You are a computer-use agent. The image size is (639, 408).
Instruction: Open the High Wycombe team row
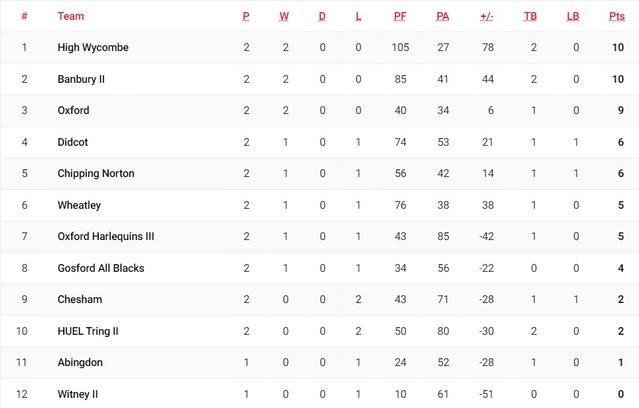pyautogui.click(x=93, y=48)
